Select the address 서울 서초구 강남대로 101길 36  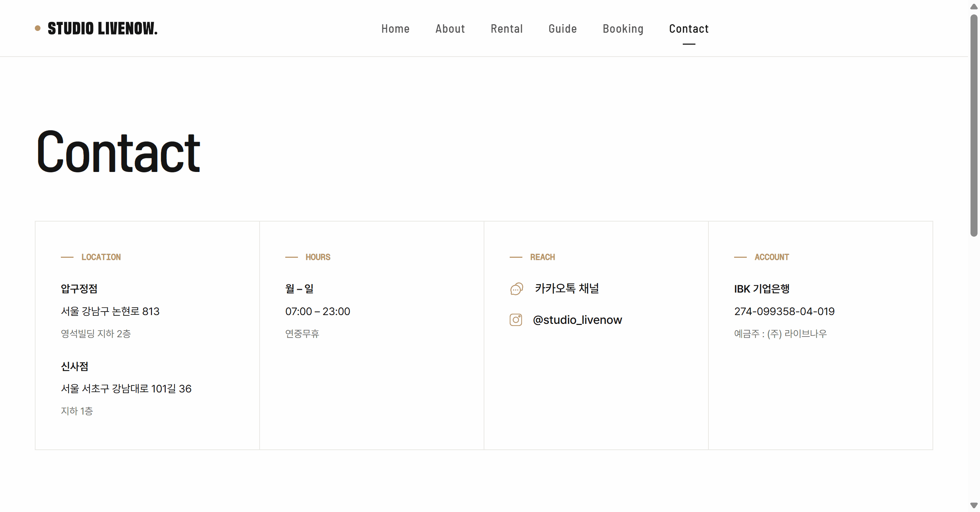(126, 388)
